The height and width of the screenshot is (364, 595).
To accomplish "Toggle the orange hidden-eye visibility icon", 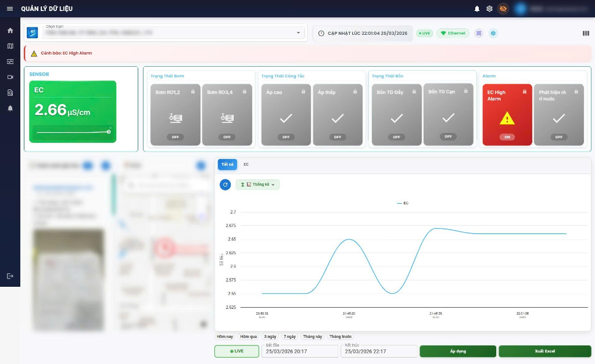I will point(503,9).
